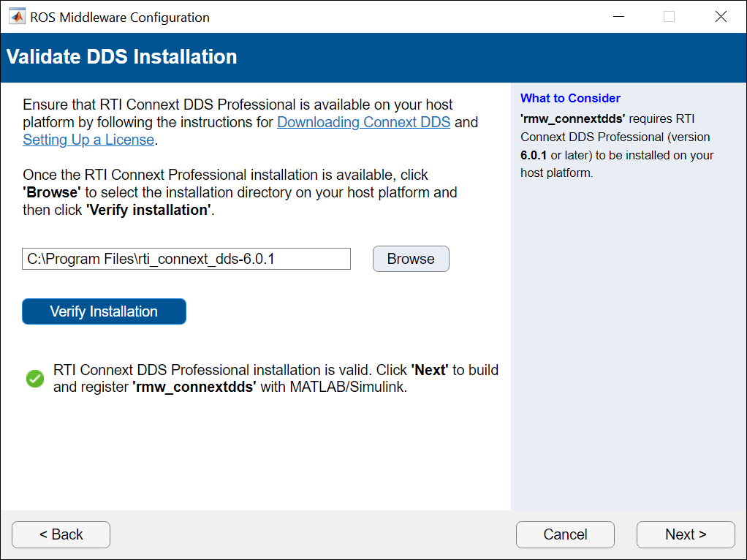Proceed by clicking Next
Viewport: 747px width, 560px height.
[685, 534]
